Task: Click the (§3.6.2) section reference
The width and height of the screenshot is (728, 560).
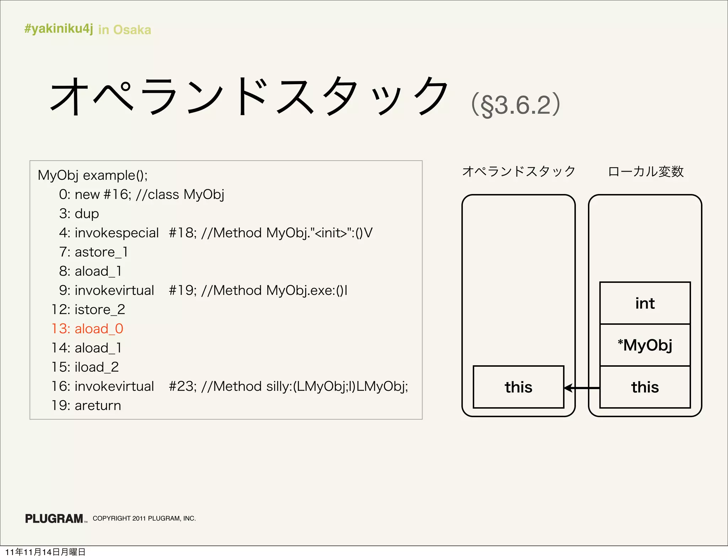Action: pos(515,104)
